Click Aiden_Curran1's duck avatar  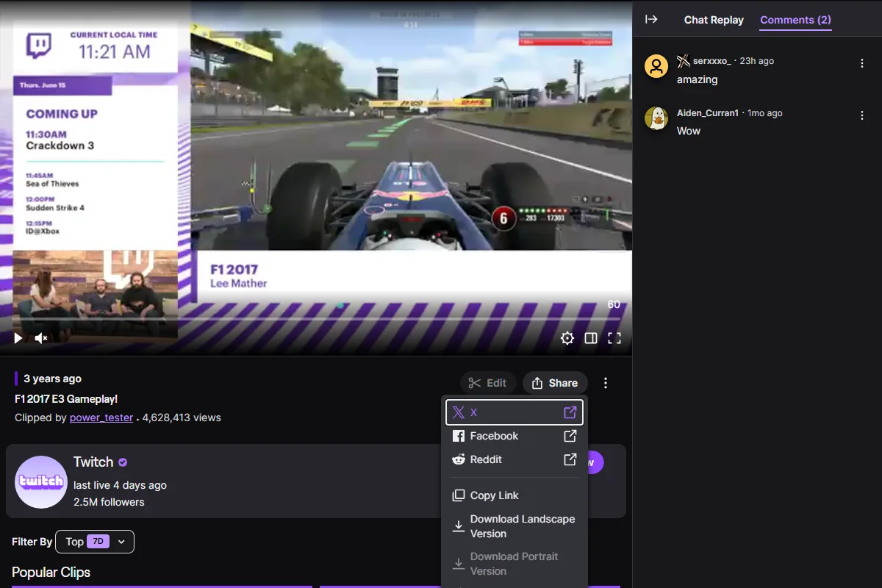[656, 118]
